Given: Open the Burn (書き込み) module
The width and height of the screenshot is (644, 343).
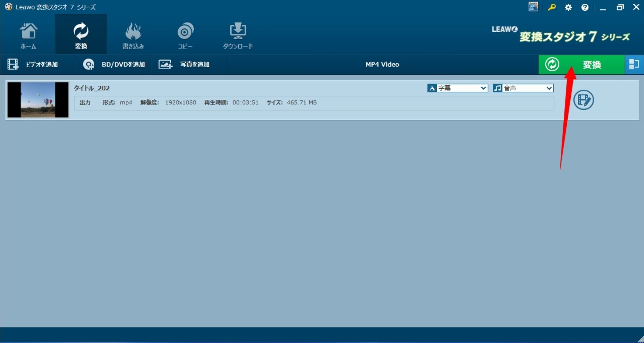Looking at the screenshot, I should (x=133, y=35).
